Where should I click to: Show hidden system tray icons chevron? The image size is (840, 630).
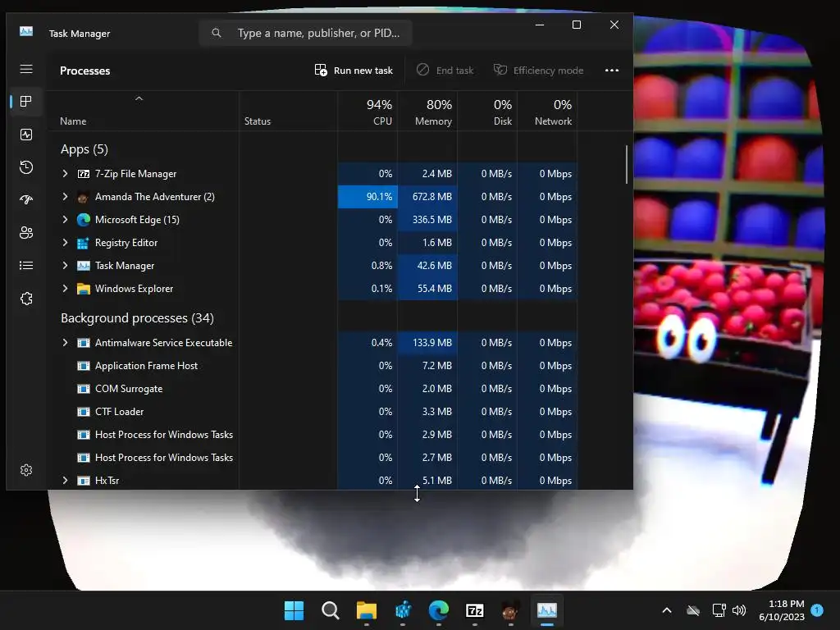[667, 610]
